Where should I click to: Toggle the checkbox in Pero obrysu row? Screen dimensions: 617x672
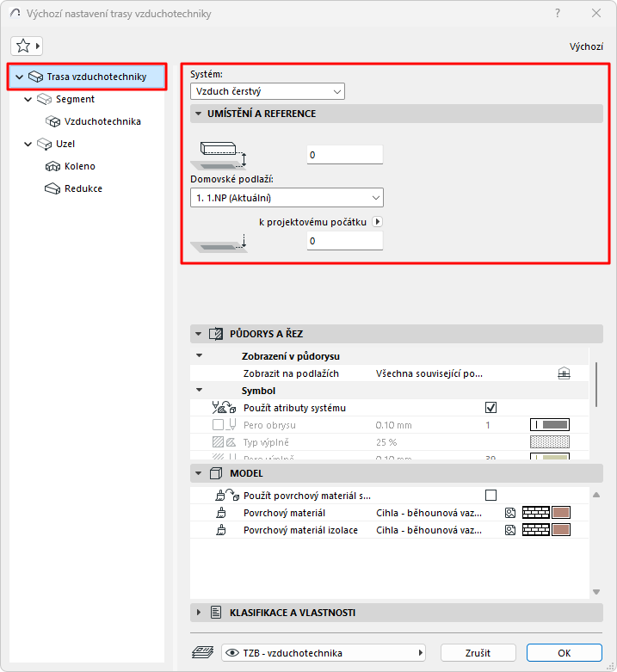pos(218,425)
